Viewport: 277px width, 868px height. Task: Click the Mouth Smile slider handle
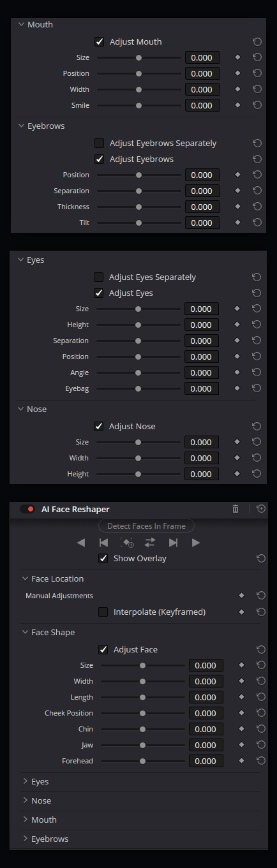[138, 105]
